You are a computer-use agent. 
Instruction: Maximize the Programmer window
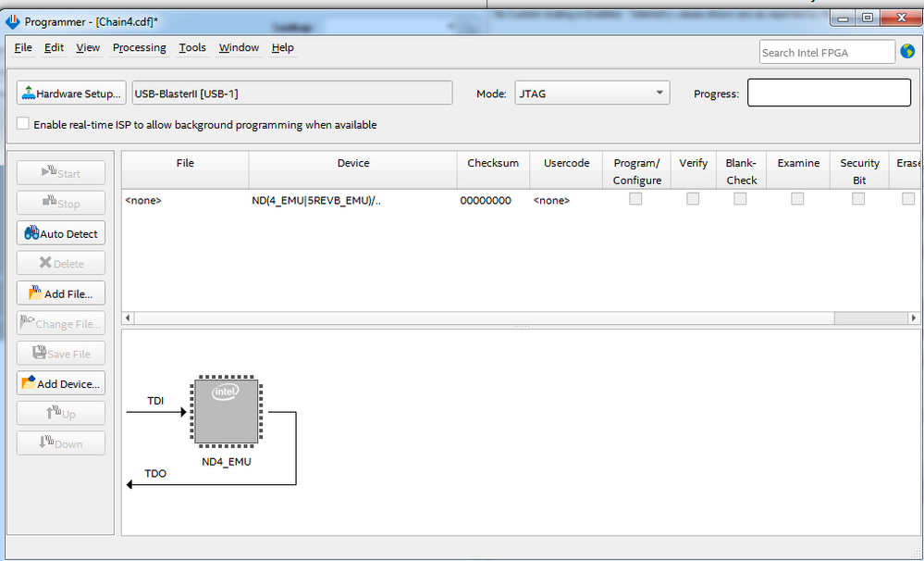868,19
